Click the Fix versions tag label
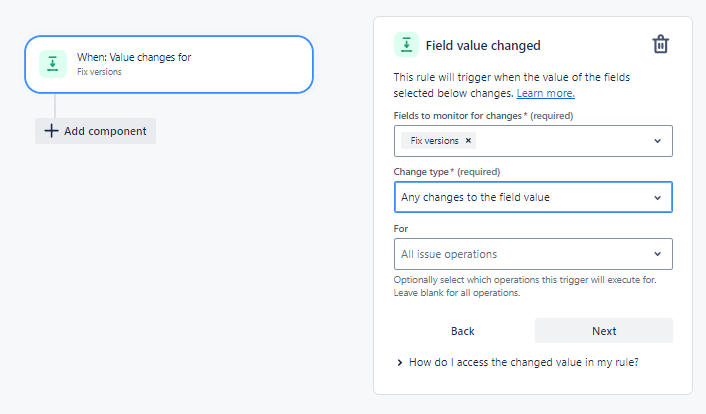706x414 pixels. (x=434, y=141)
